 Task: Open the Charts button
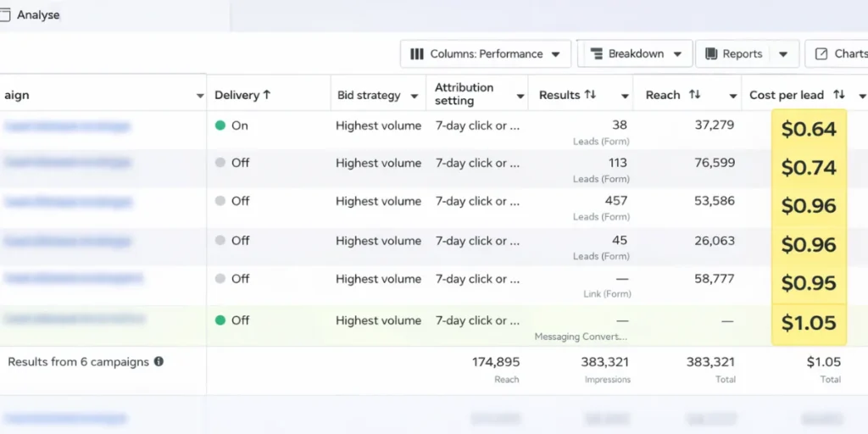coord(837,53)
